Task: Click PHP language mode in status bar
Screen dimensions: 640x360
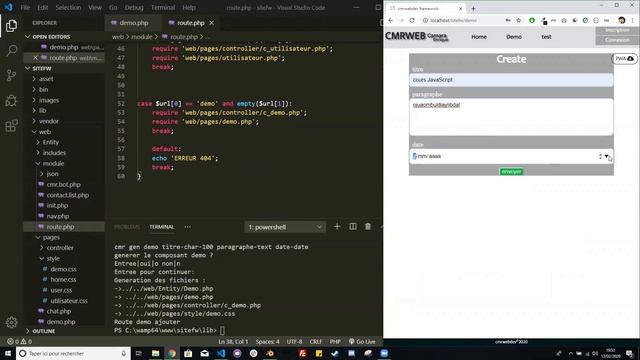Action: (335, 341)
